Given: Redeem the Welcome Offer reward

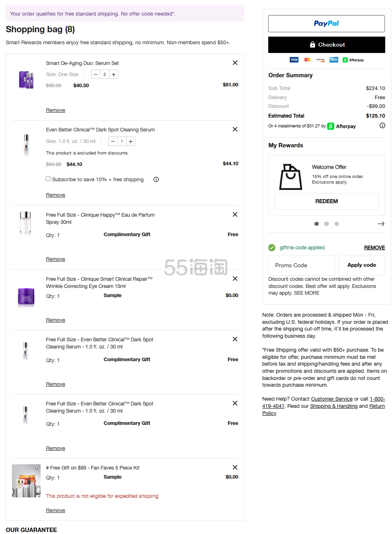Looking at the screenshot, I should point(326,201).
